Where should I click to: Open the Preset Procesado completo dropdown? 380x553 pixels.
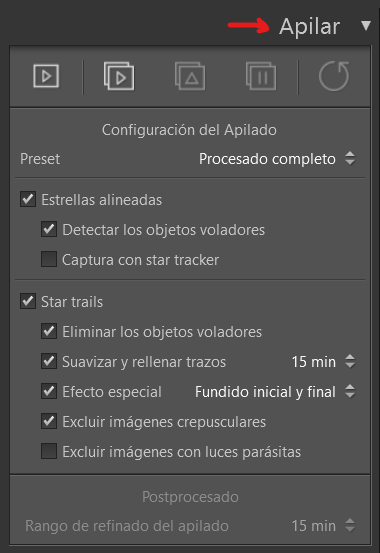coord(277,159)
